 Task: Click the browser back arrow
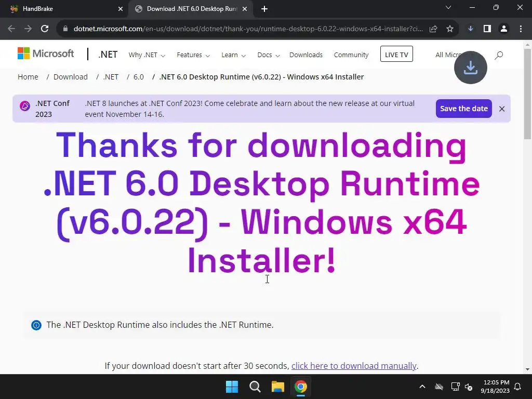tap(11, 29)
